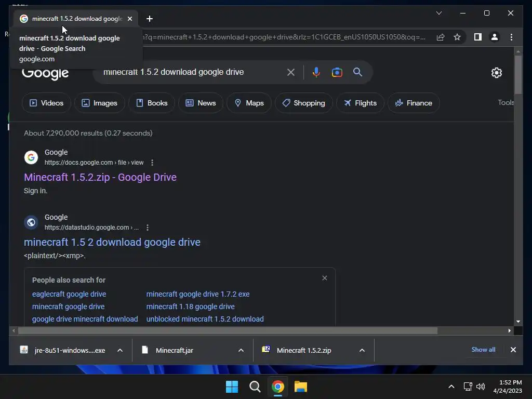Search google drive minecraft download suggestion
The image size is (532, 399).
pyautogui.click(x=85, y=320)
